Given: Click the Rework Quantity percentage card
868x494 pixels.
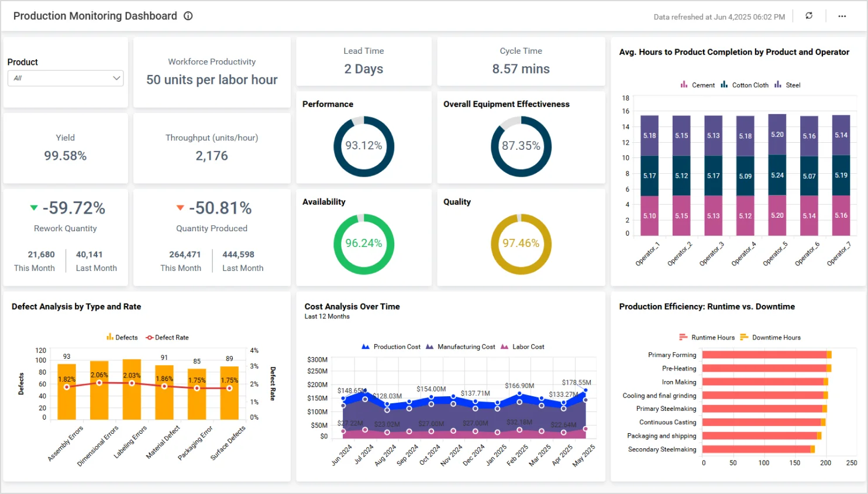Looking at the screenshot, I should pos(67,208).
